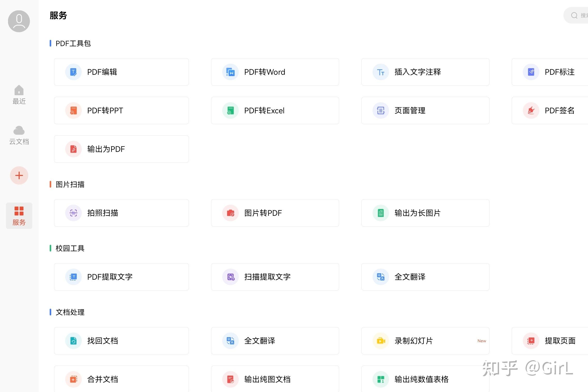
Task: Launch the PDF标注 tool
Action: (x=559, y=72)
